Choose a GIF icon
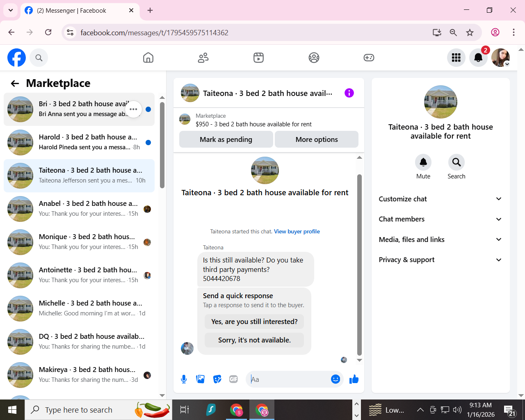 click(234, 379)
